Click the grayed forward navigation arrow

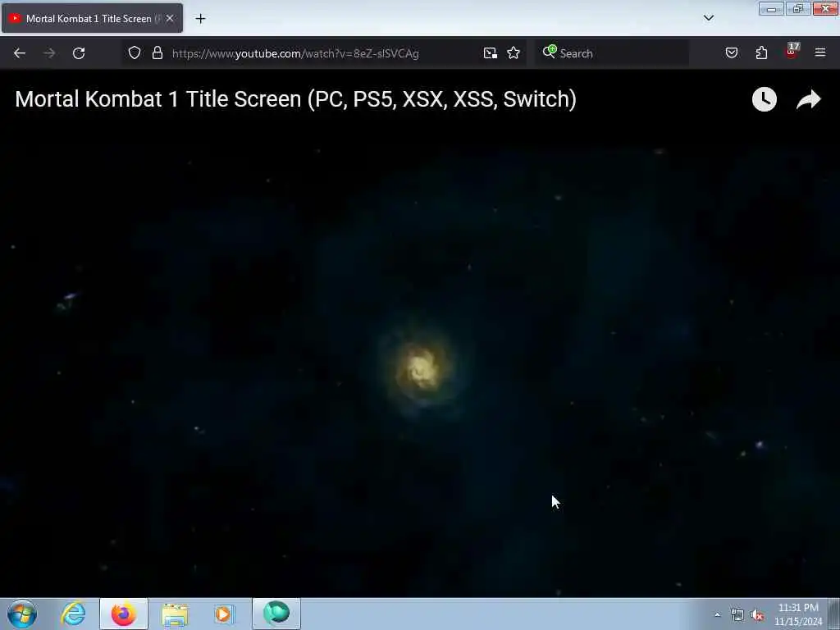pyautogui.click(x=49, y=53)
